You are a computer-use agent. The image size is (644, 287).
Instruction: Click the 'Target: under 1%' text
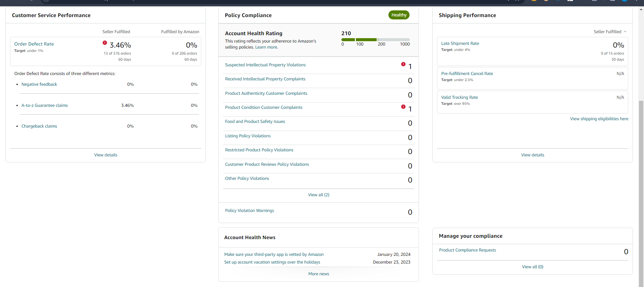point(29,51)
